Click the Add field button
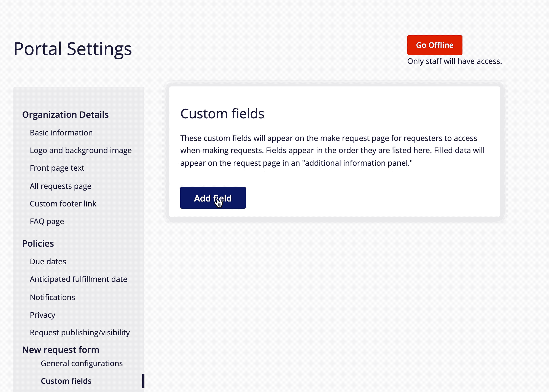Screen dimensions: 549x392 click(213, 198)
